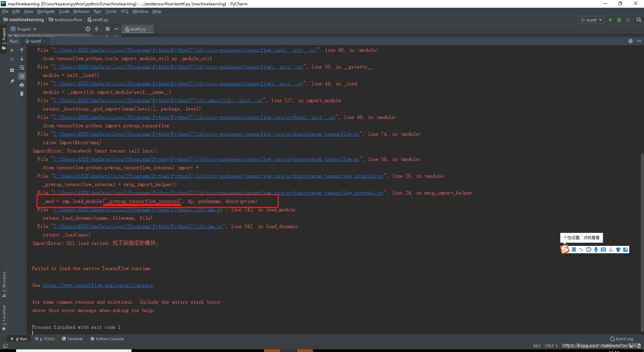The height and width of the screenshot is (352, 644).
Task: Open importlib __init__.py line 127 link
Action: [x=158, y=100]
